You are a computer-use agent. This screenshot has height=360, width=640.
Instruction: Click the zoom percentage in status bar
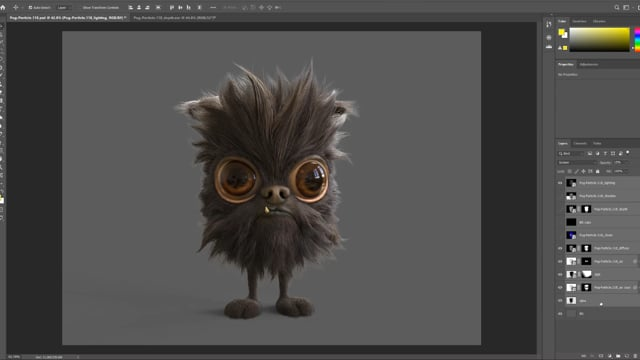click(13, 357)
